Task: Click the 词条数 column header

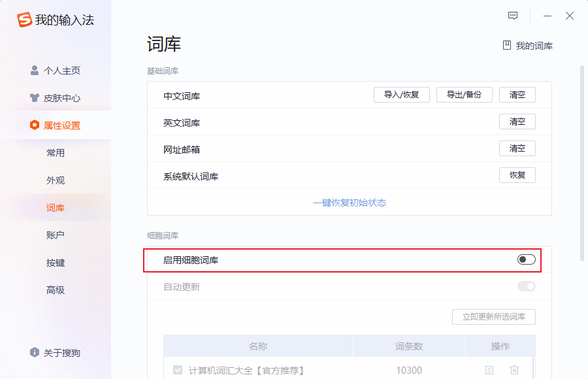Action: (x=409, y=346)
